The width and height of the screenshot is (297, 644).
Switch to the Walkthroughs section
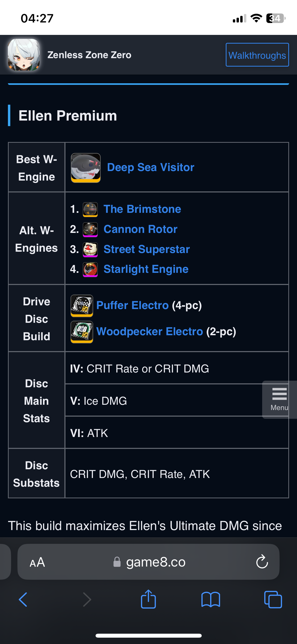tap(257, 55)
